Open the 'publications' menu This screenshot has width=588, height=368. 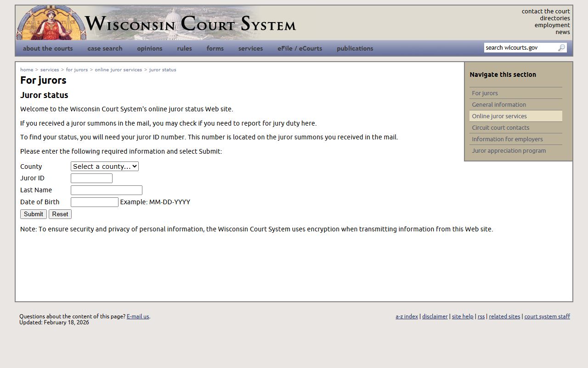point(355,48)
